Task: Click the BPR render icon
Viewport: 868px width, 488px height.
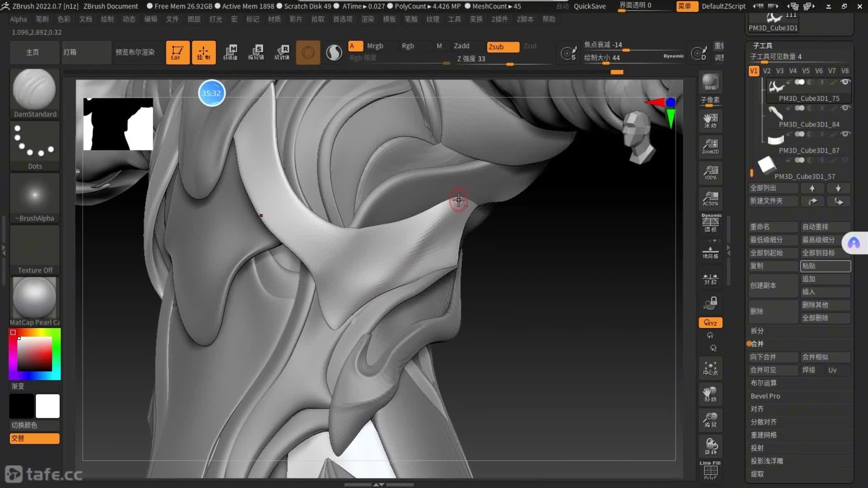Action: 710,82
